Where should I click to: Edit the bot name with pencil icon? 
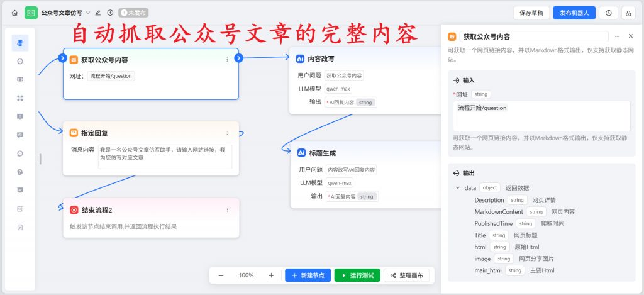(97, 13)
